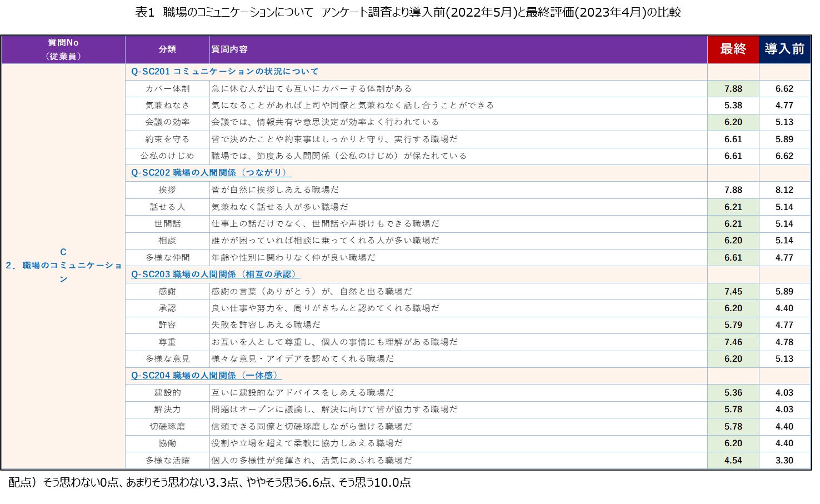Open the Q-SC202 職場の人間関係（つながり） link
Viewport: 820px width, 504px height.
(210, 173)
